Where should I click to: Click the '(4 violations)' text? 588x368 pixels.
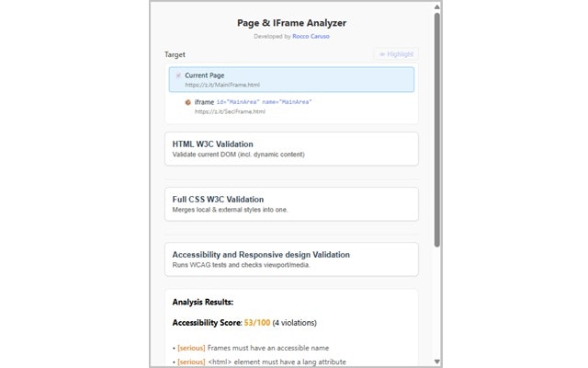294,323
